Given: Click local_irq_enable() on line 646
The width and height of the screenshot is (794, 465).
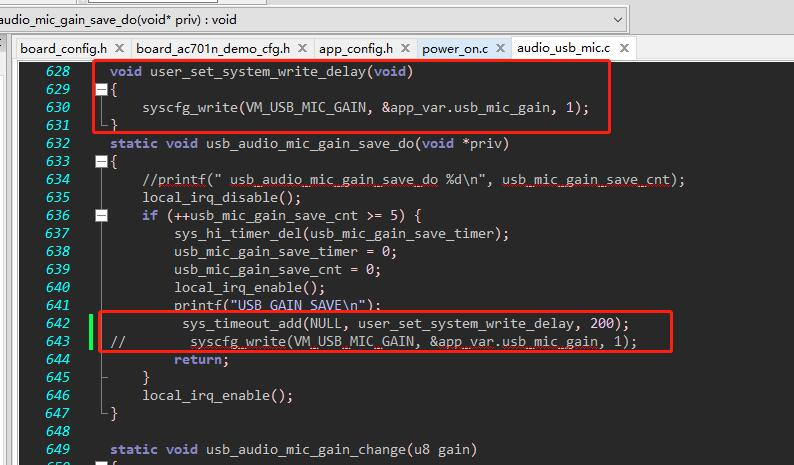Looking at the screenshot, I should point(217,396).
